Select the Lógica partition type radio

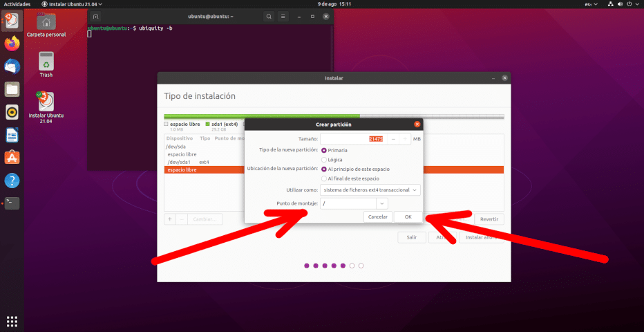324,160
